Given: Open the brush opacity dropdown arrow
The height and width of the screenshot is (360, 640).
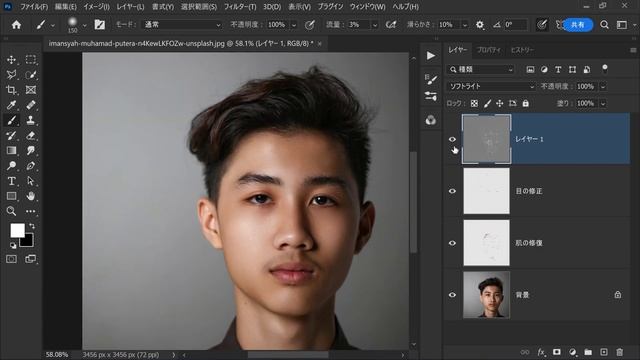Looking at the screenshot, I should pos(293,25).
